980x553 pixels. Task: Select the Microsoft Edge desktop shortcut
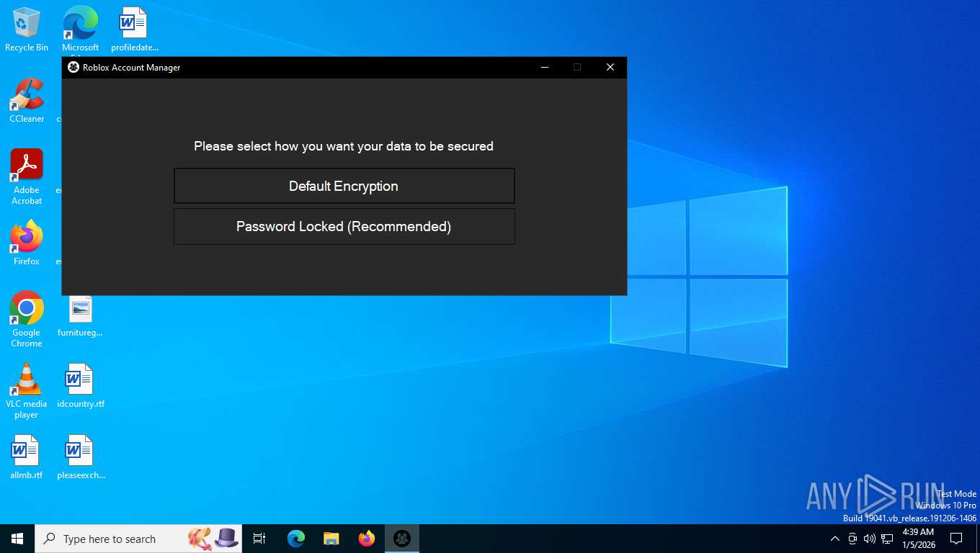80,30
